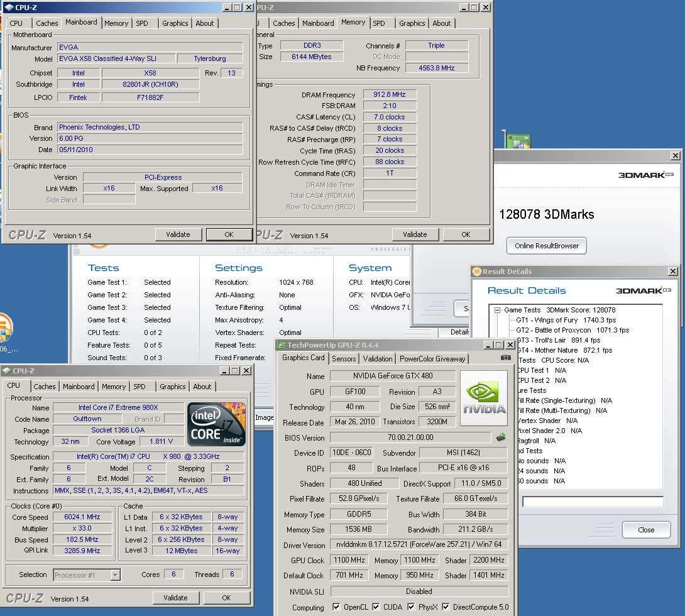Screen dimensions: 685x616
Task: Click the CPU-Z processor window title icon
Action: coord(6,371)
